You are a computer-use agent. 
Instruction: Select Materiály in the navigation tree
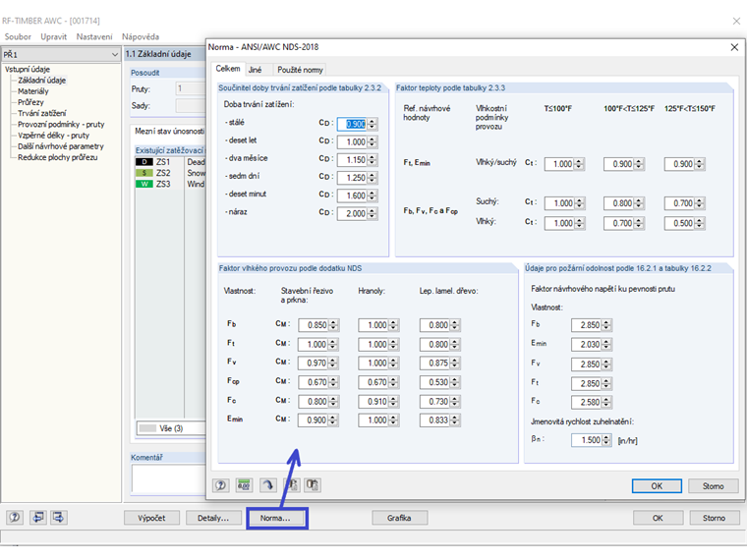pyautogui.click(x=32, y=91)
